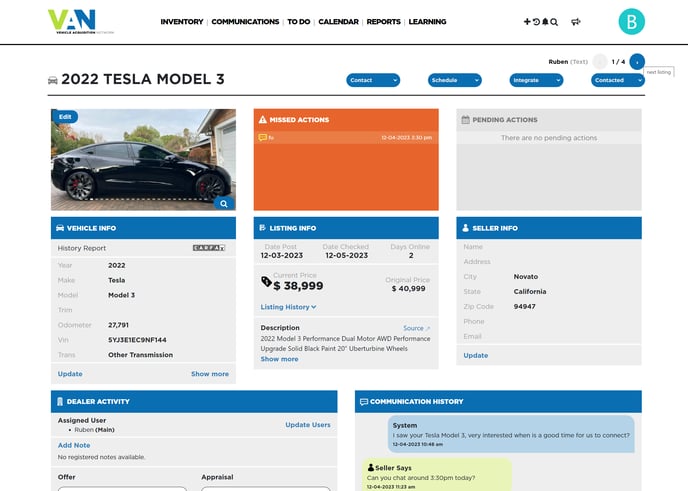The image size is (688, 491).
Task: Open notifications bell icon
Action: [x=545, y=21]
